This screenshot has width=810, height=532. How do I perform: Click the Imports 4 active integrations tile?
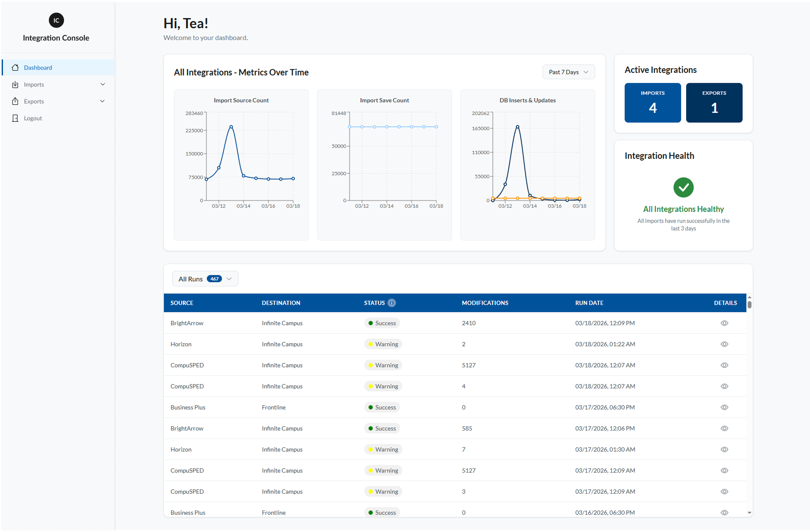point(652,103)
